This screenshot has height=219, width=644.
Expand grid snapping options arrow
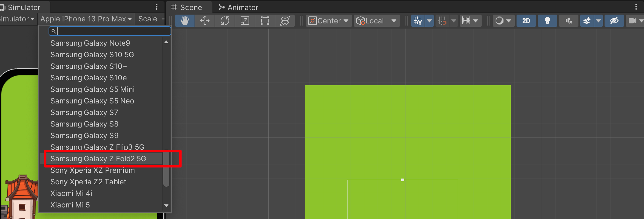coord(454,21)
